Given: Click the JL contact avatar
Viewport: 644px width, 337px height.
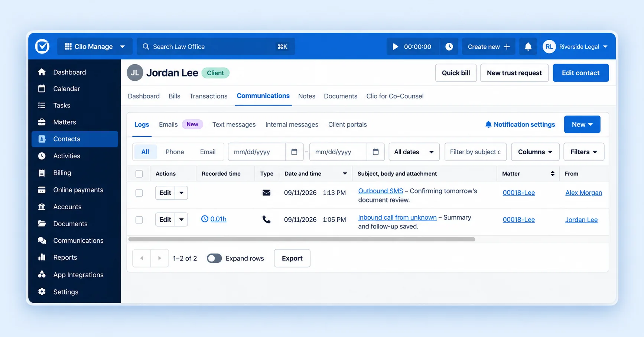Looking at the screenshot, I should point(135,73).
